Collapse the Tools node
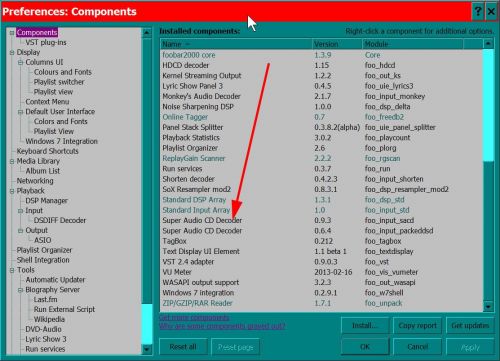 (x=12, y=270)
